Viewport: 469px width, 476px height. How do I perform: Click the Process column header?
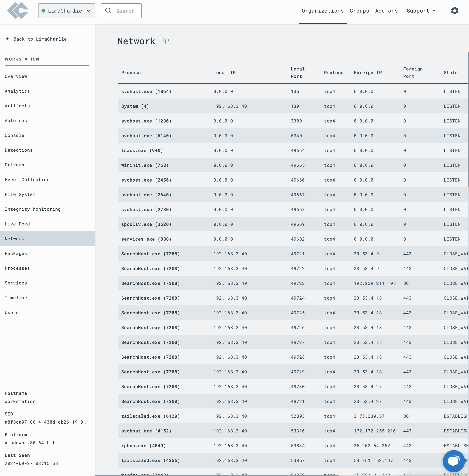coord(131,73)
